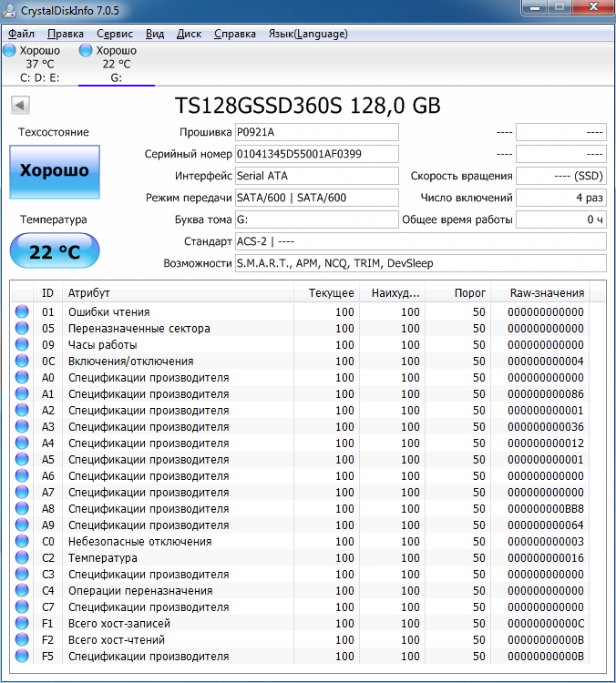Click status icon of row A1
The width and height of the screenshot is (616, 683).
[x=22, y=393]
